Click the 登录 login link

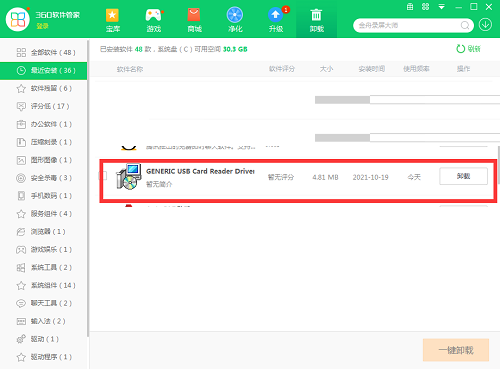[42, 26]
